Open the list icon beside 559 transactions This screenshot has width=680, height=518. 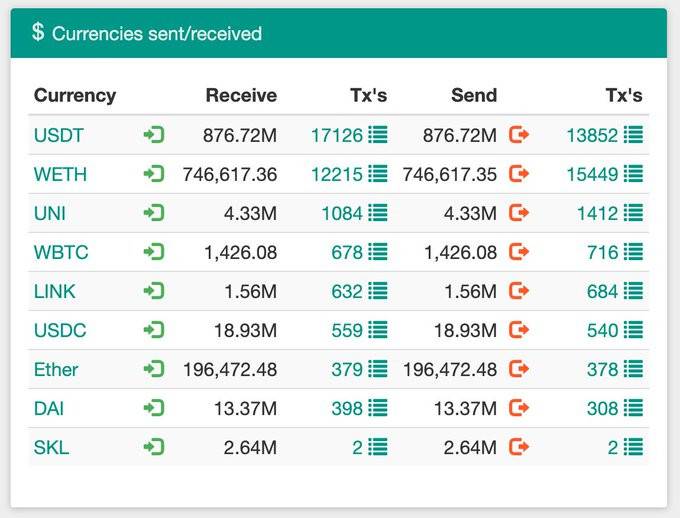point(377,330)
